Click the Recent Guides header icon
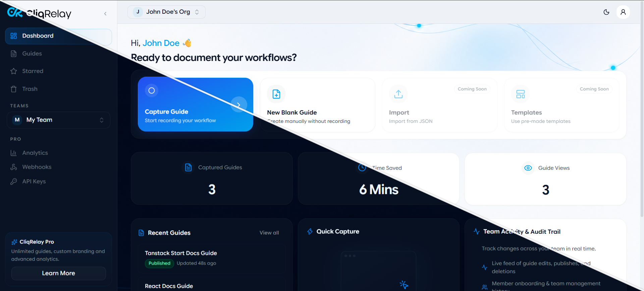Viewport: 644px width, 291px height. click(141, 233)
